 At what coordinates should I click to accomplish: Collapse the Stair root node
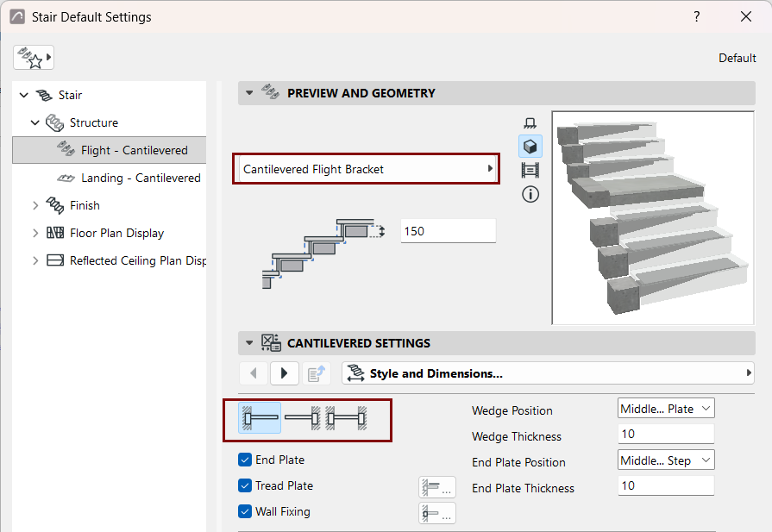click(23, 95)
